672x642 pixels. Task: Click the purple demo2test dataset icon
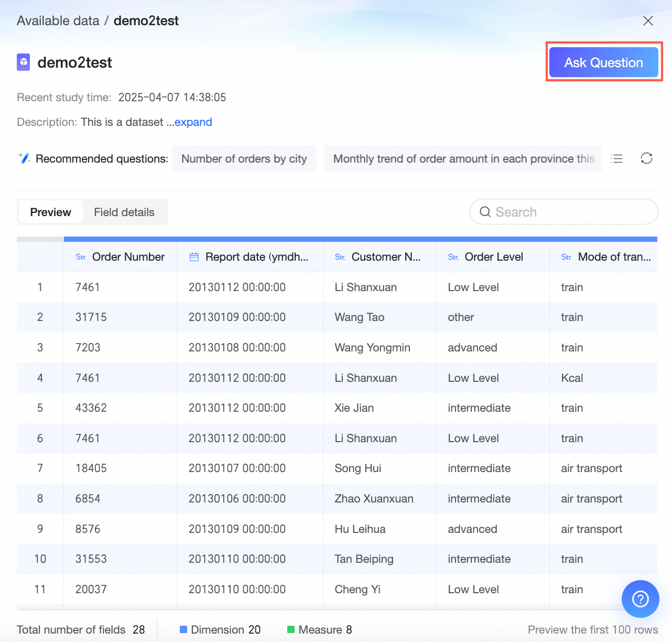click(23, 62)
